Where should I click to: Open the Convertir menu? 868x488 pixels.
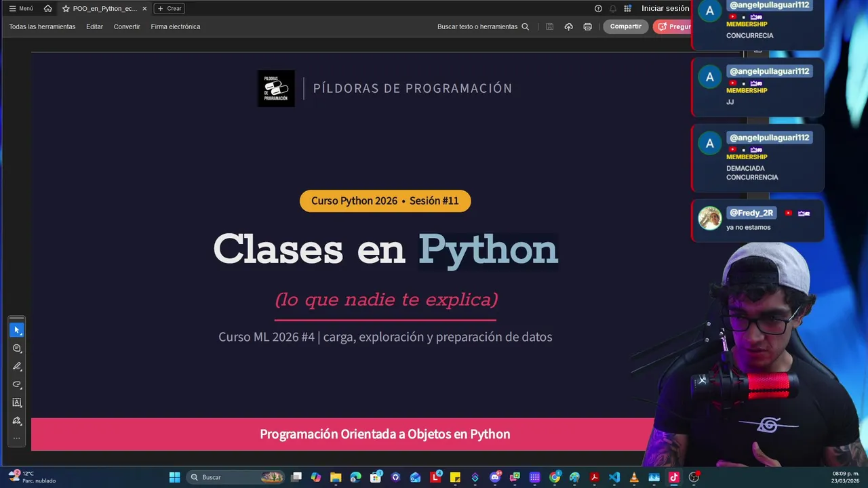tap(127, 27)
